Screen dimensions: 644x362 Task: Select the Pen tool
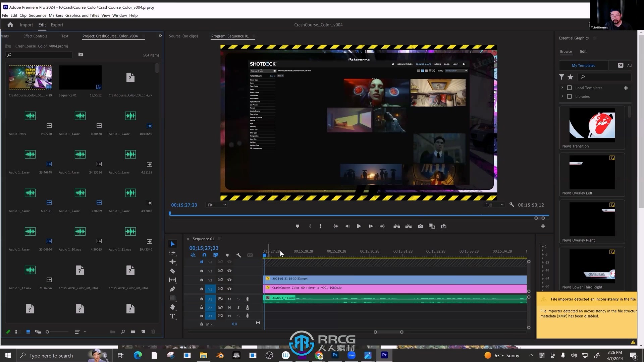(x=172, y=289)
